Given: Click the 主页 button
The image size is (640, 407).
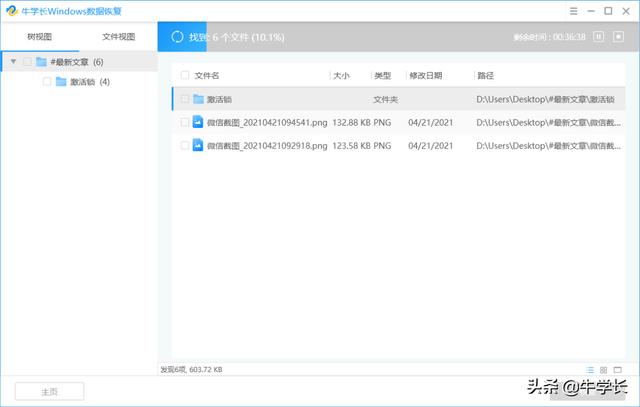Looking at the screenshot, I should point(49,391).
